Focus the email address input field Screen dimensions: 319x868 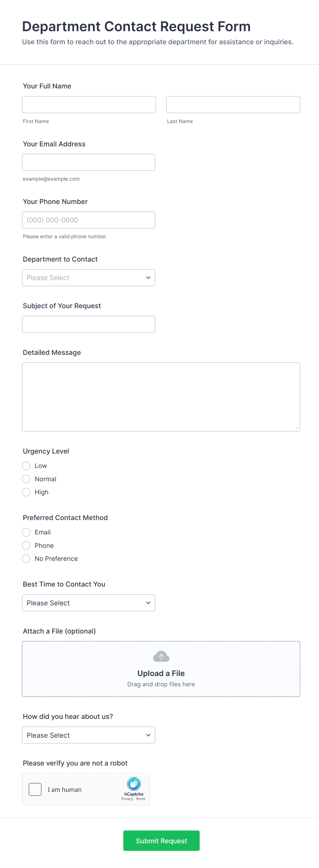88,162
